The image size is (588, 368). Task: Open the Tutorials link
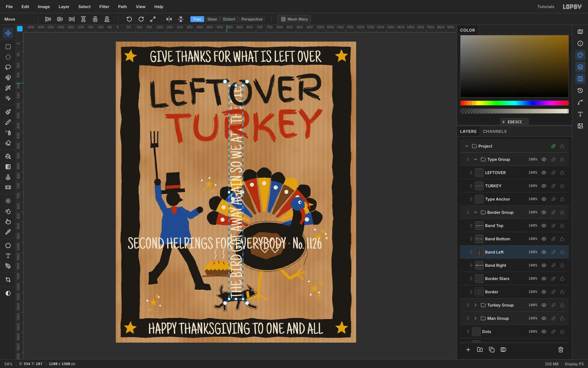[x=546, y=7]
